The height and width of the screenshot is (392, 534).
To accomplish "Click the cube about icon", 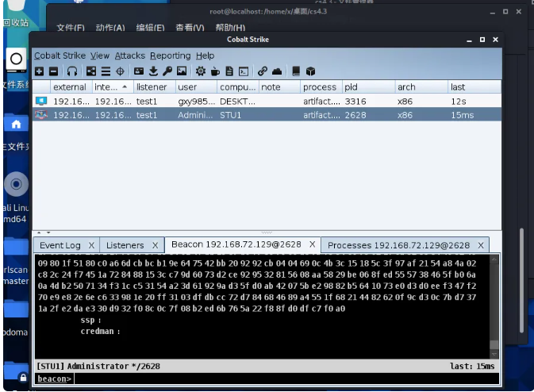I will [310, 71].
